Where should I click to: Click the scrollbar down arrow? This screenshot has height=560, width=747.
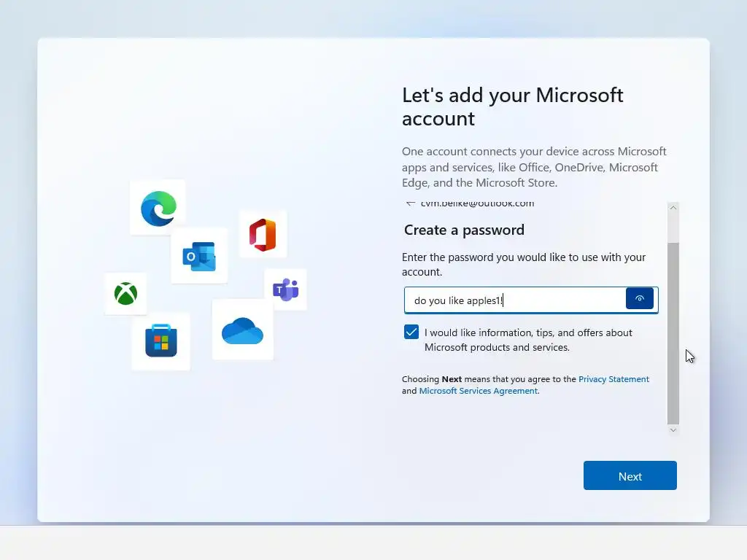point(673,430)
